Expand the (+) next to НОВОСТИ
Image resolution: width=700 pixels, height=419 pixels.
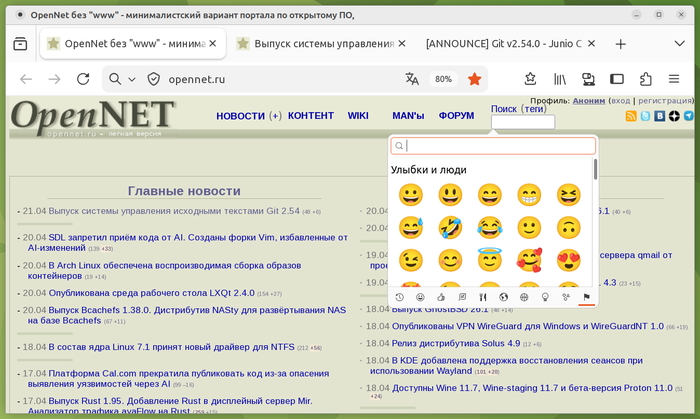coord(275,117)
